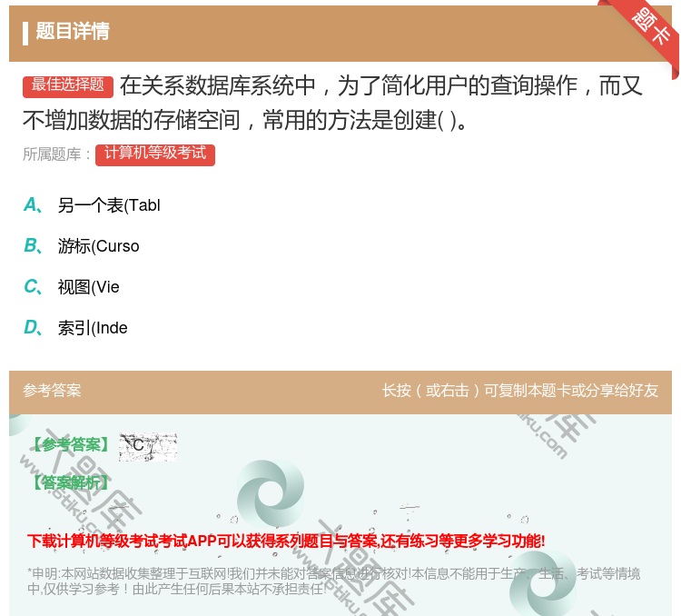Click the grey 申明 disclaimer text

[x=333, y=581]
